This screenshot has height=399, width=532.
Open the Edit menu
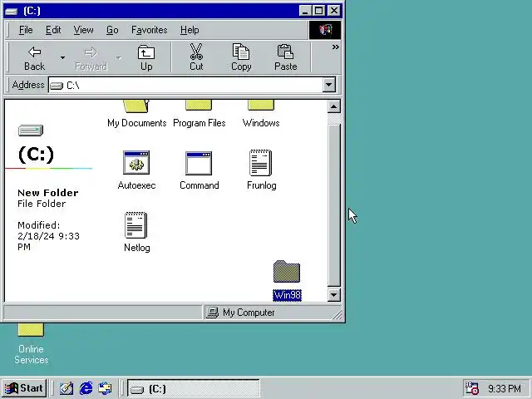pyautogui.click(x=53, y=30)
